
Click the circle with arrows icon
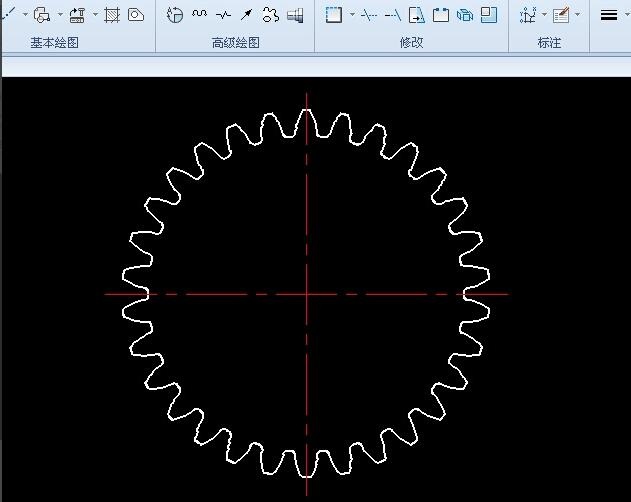[175, 15]
